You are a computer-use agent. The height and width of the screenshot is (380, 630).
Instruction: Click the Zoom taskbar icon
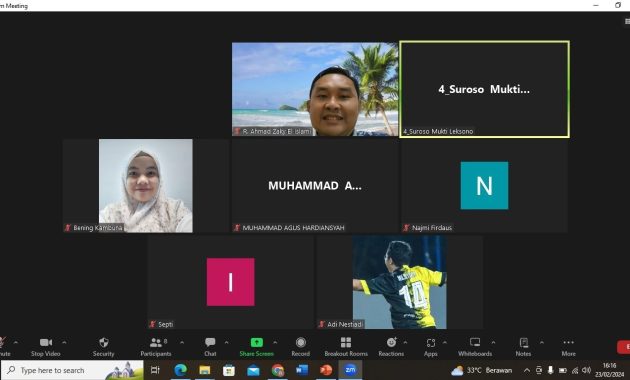350,370
